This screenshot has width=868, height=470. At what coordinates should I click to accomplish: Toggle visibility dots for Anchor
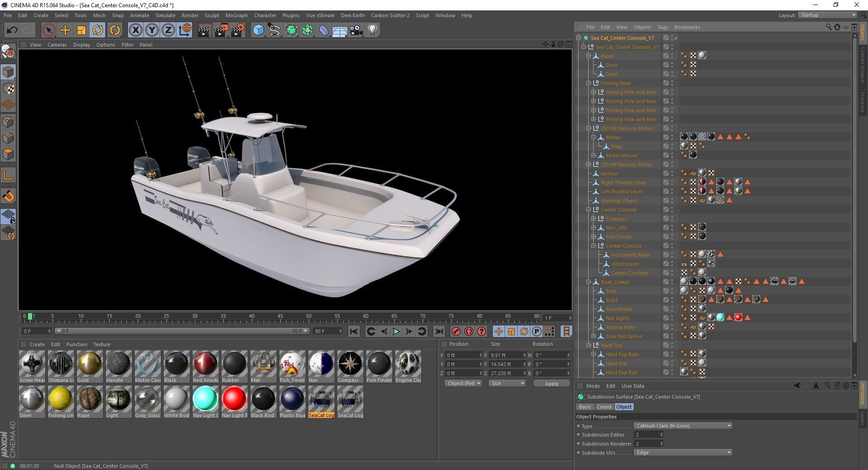(672, 174)
